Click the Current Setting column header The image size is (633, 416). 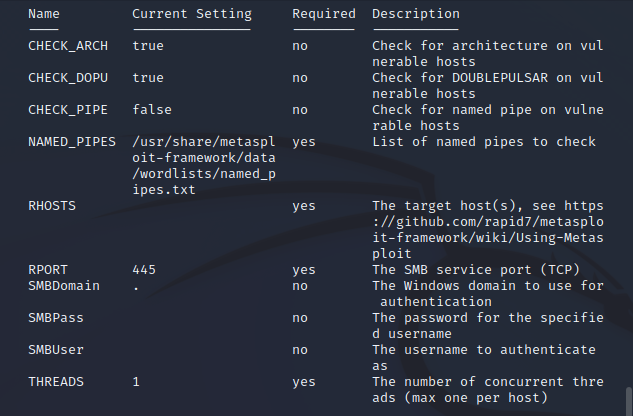click(x=191, y=14)
